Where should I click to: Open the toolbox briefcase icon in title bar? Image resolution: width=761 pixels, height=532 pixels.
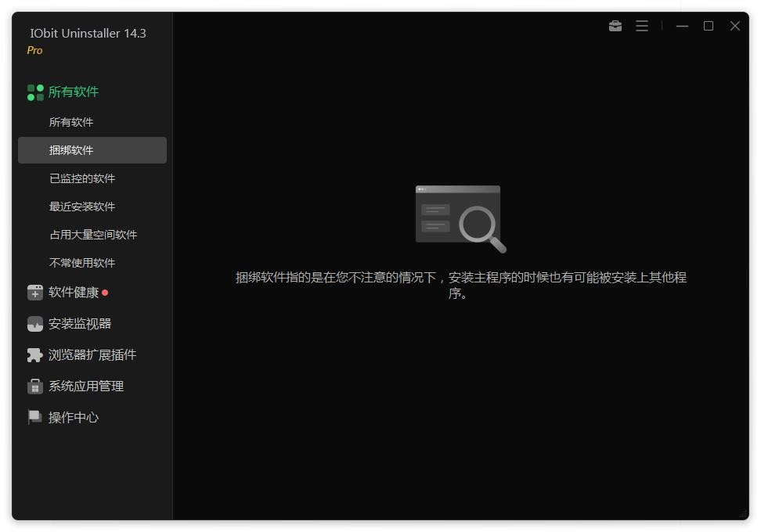point(615,26)
